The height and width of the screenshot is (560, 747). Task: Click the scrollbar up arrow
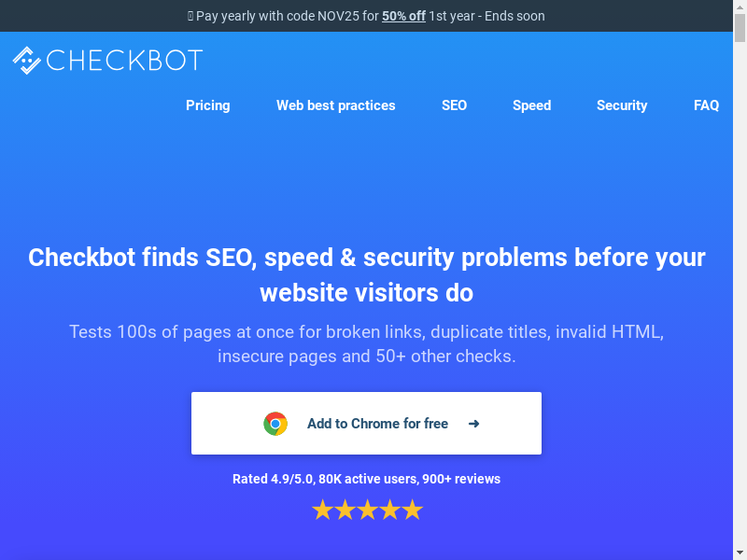point(740,7)
